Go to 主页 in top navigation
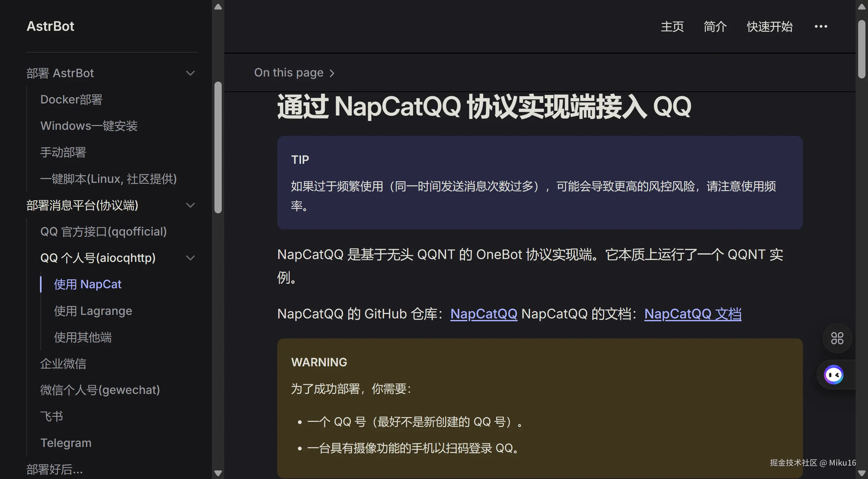The height and width of the screenshot is (479, 868). tap(672, 27)
